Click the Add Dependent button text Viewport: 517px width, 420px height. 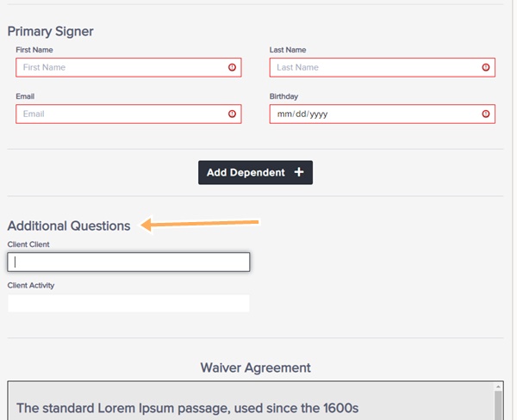coord(246,172)
